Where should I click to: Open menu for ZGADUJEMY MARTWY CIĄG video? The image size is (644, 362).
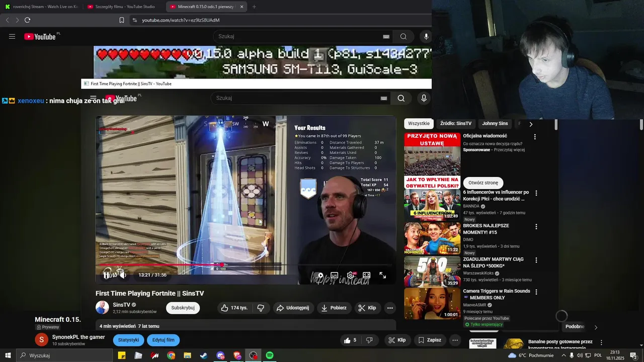click(536, 260)
